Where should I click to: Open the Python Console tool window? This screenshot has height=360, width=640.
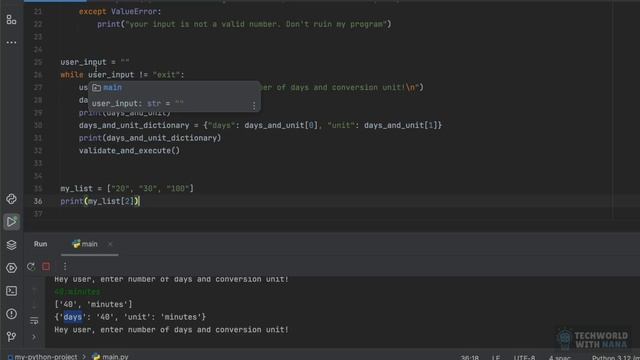(11, 199)
